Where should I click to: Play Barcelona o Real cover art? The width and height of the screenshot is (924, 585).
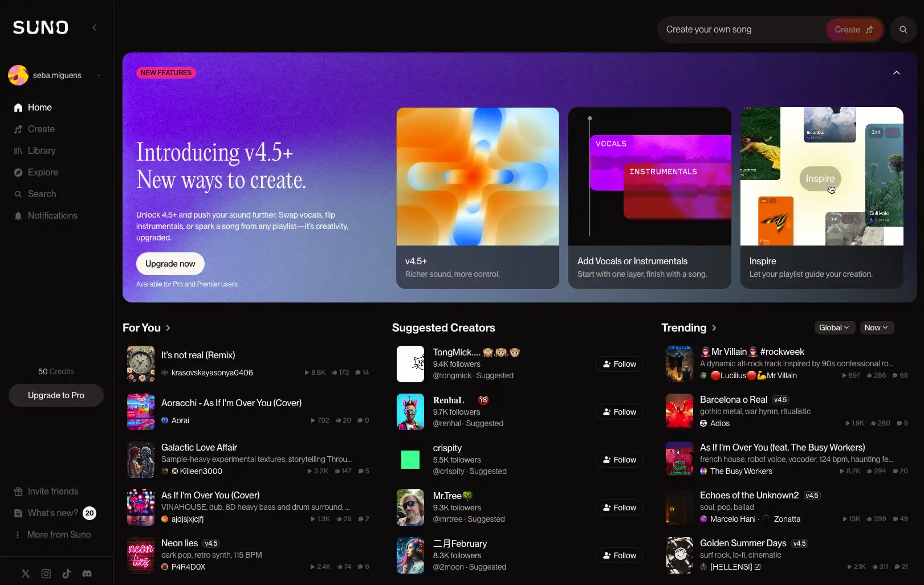click(679, 412)
